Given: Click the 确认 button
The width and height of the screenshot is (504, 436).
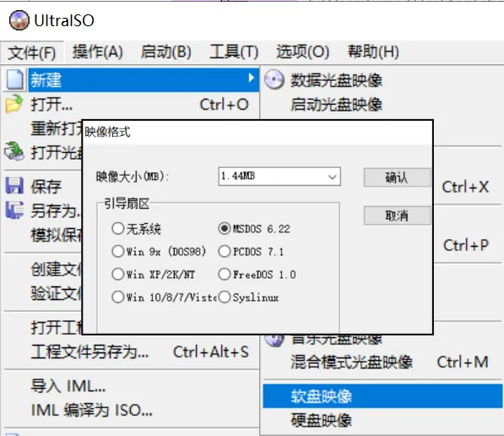Looking at the screenshot, I should tap(398, 177).
